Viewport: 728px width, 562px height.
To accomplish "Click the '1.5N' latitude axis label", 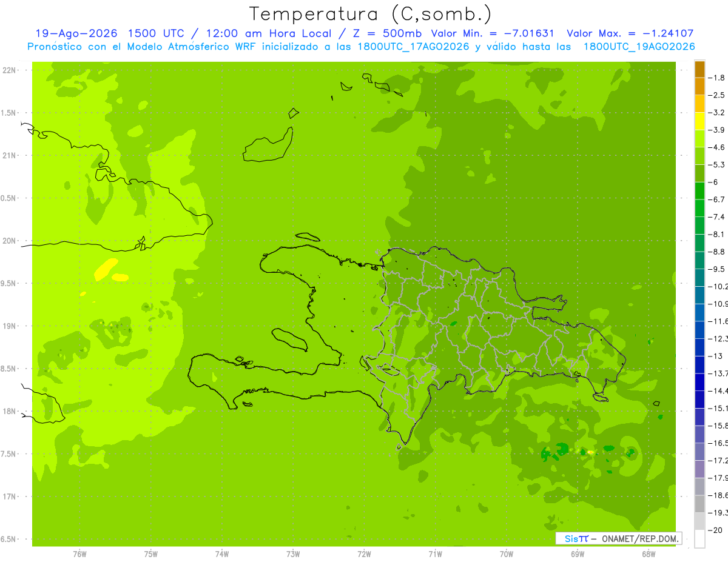I will click(9, 113).
